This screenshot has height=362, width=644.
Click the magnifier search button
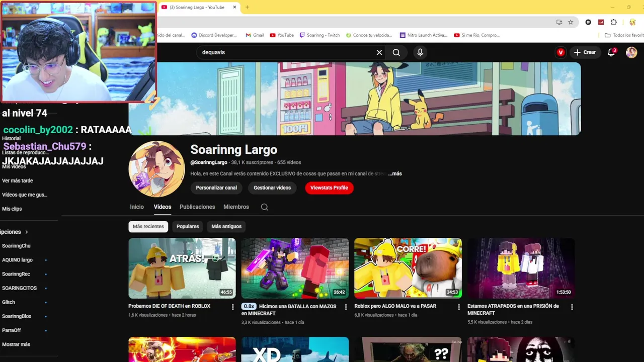396,52
